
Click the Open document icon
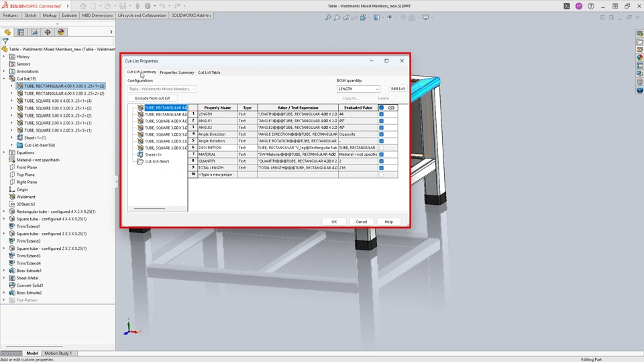click(107, 6)
